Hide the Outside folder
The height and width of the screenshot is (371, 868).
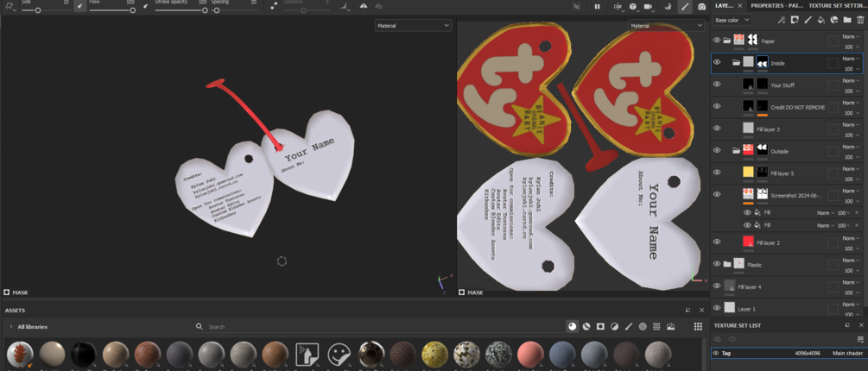click(x=717, y=150)
